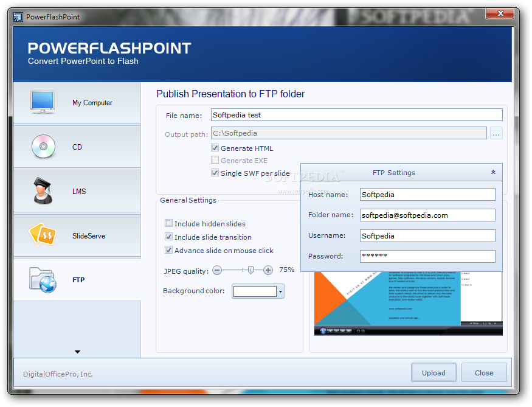The image size is (532, 407).
Task: Click the JPEG quality slider handle
Action: tap(250, 270)
